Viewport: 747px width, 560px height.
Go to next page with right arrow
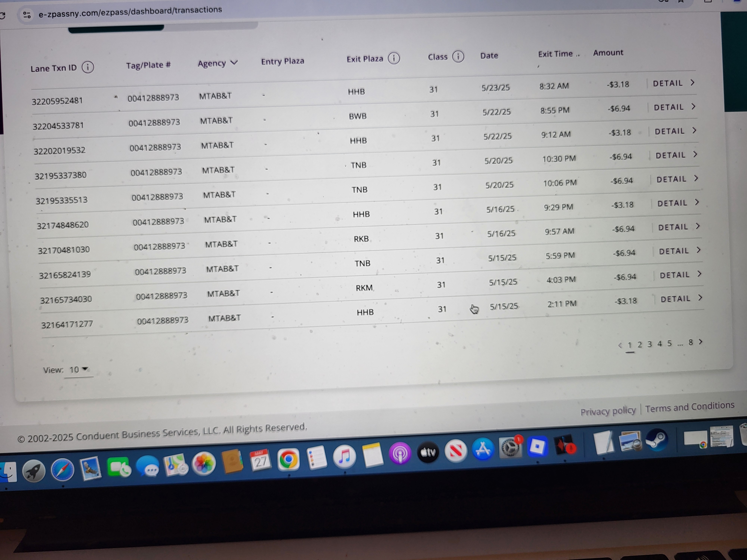pos(700,342)
